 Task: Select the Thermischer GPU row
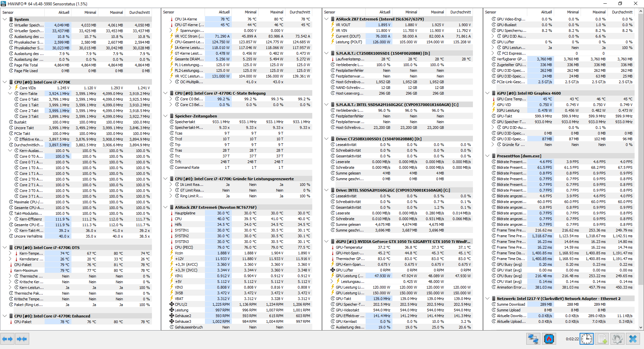pos(398,259)
